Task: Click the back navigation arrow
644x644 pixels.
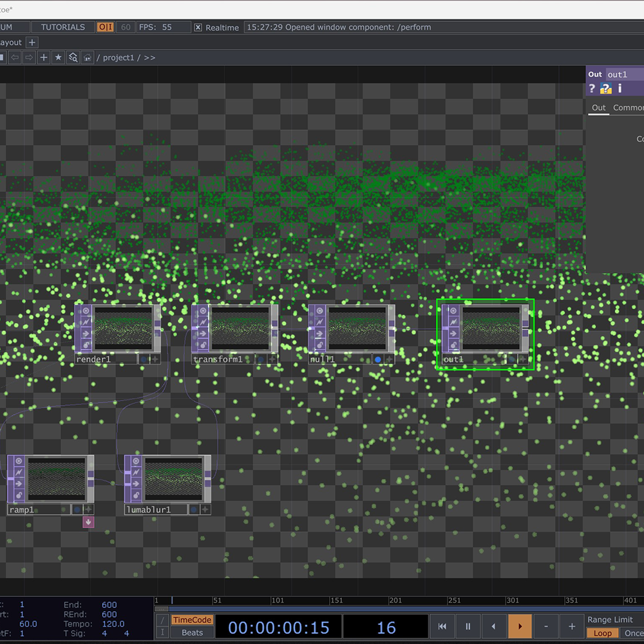Action: click(15, 57)
